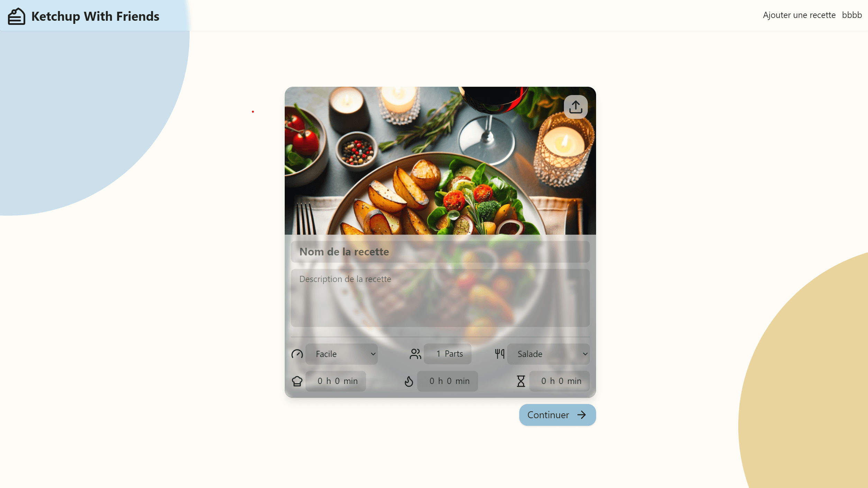Click the difficulty level speedometer icon
This screenshot has height=488, width=868.
pyautogui.click(x=297, y=354)
